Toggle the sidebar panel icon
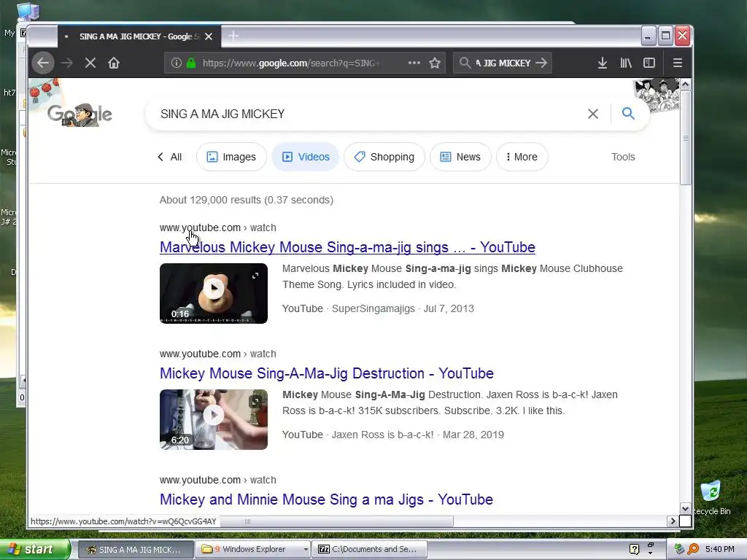The height and width of the screenshot is (560, 747). pos(649,63)
